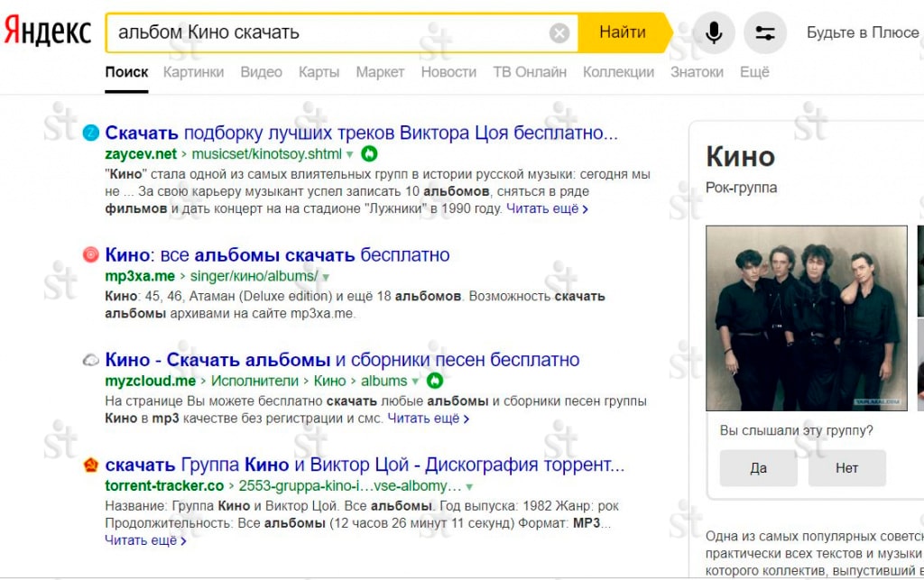The image size is (924, 580).
Task: Open the ТВ Онлайн tab
Action: tap(530, 72)
